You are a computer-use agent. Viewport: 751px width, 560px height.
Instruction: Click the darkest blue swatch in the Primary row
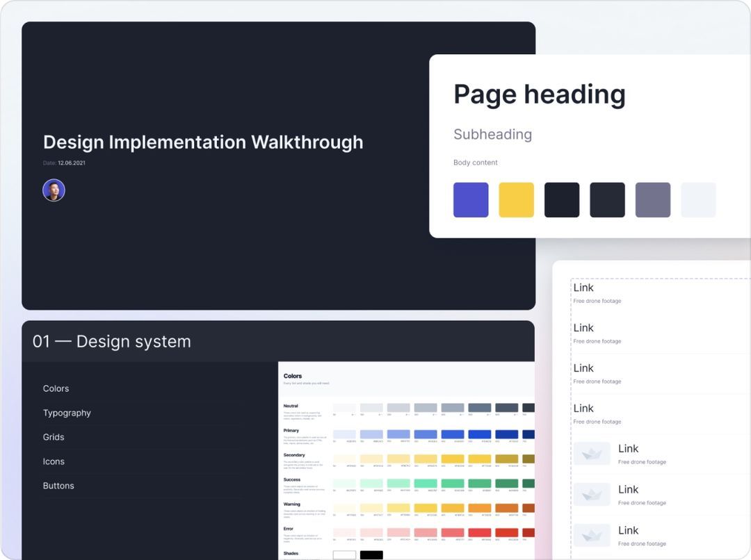[x=528, y=434]
